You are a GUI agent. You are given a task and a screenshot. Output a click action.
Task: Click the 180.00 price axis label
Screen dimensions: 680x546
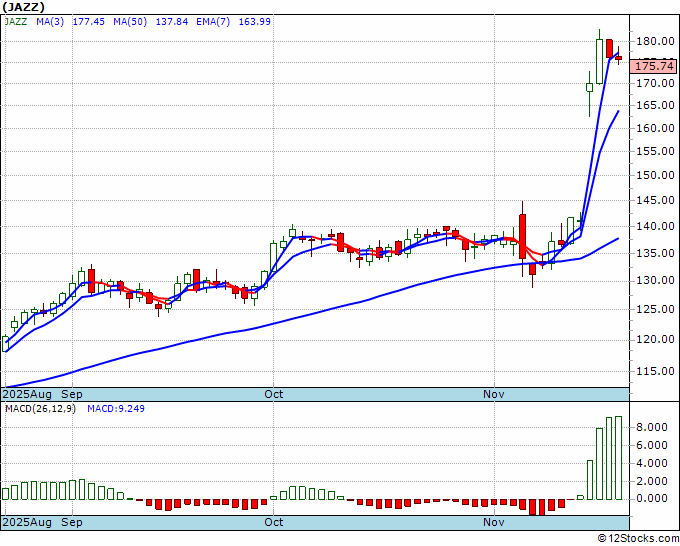[x=655, y=42]
